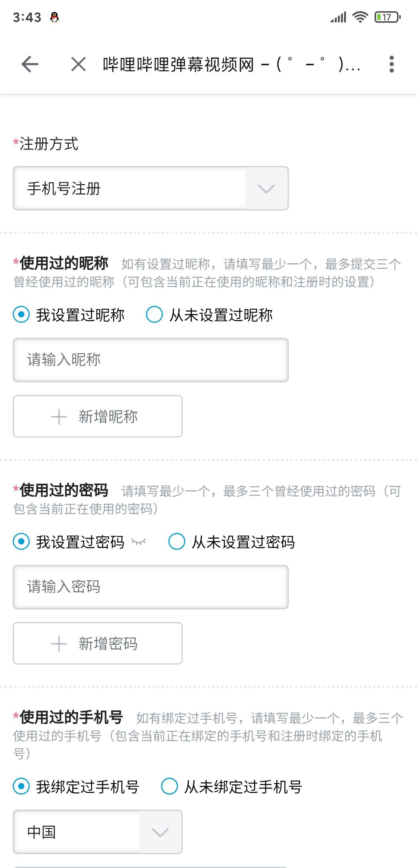Click the plus icon in 新增密码
The height and width of the screenshot is (868, 417).
click(59, 644)
